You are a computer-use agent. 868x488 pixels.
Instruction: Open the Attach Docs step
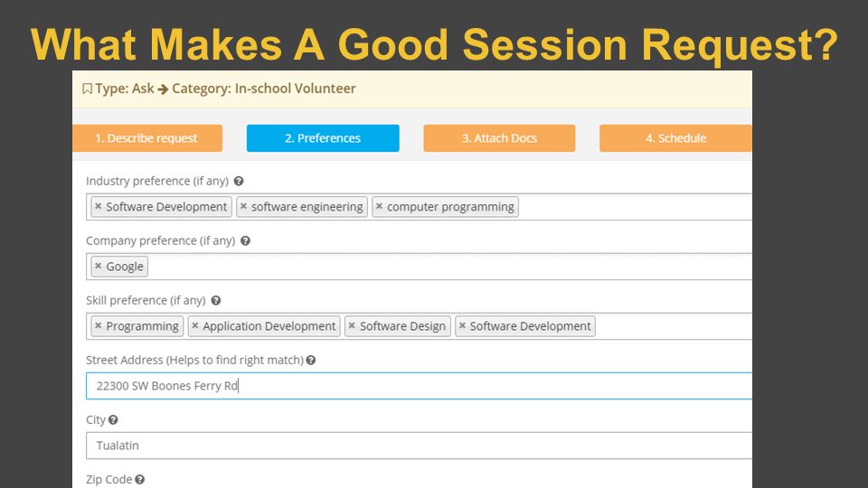[x=499, y=138]
